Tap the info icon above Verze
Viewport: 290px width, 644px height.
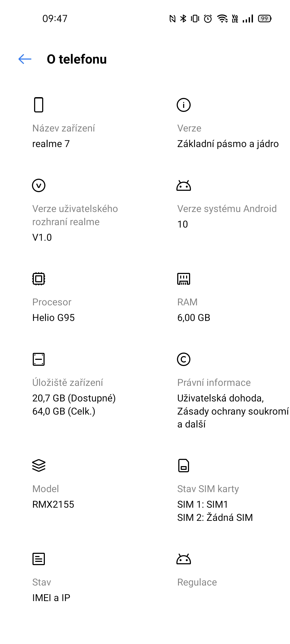[x=184, y=105]
